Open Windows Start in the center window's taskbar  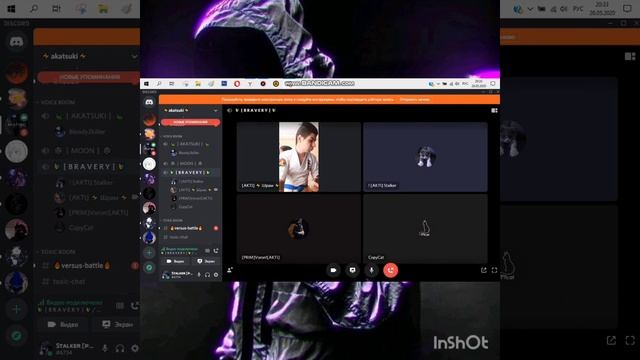146,84
